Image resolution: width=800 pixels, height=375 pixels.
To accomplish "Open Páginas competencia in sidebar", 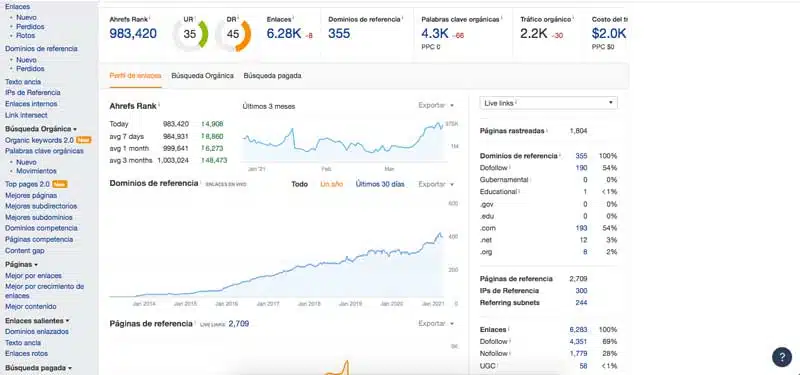I will click(x=39, y=239).
